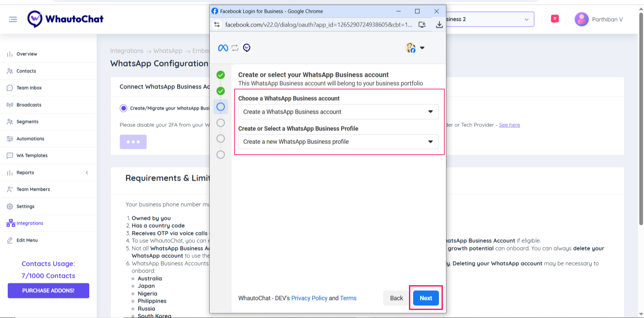Screen dimensions: 644x318
Task: Click the Parthiban V profile avatar
Action: tap(582, 19)
